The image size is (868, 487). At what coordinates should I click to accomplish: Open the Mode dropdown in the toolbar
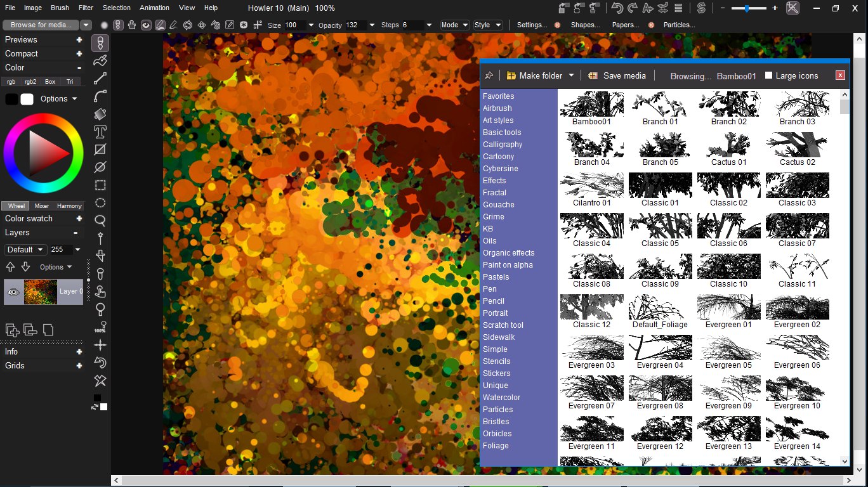(454, 25)
